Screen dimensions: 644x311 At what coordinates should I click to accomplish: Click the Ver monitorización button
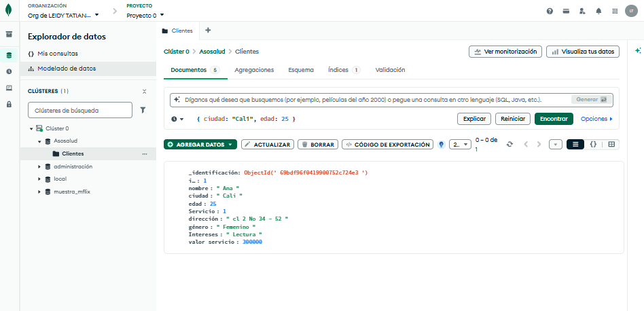pyautogui.click(x=505, y=52)
